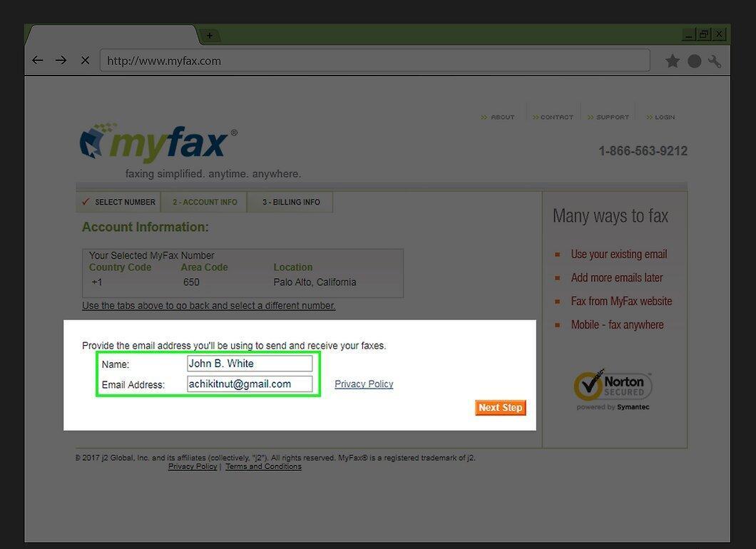The image size is (756, 549).
Task: Open the Terms and Conditions link
Action: (x=263, y=466)
